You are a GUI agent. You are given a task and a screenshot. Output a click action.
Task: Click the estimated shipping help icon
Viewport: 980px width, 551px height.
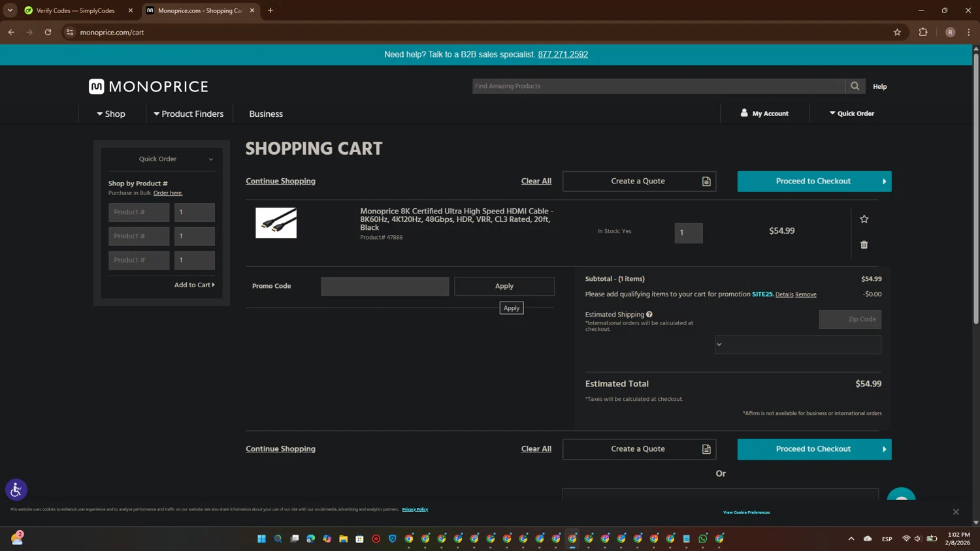pos(649,315)
